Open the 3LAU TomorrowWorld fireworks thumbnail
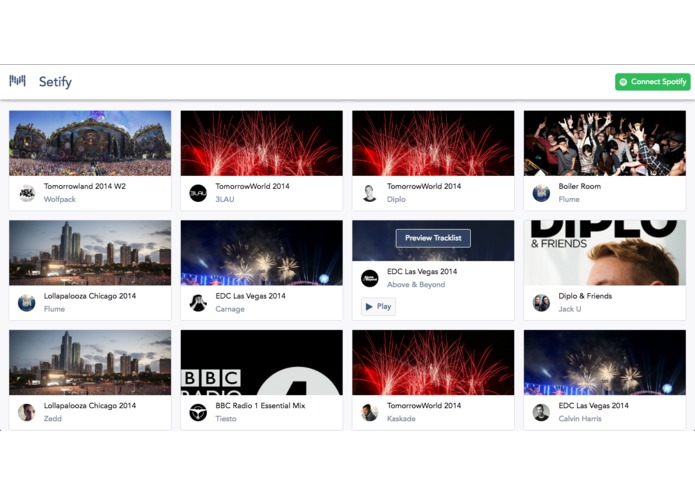The height and width of the screenshot is (494, 695). (262, 143)
